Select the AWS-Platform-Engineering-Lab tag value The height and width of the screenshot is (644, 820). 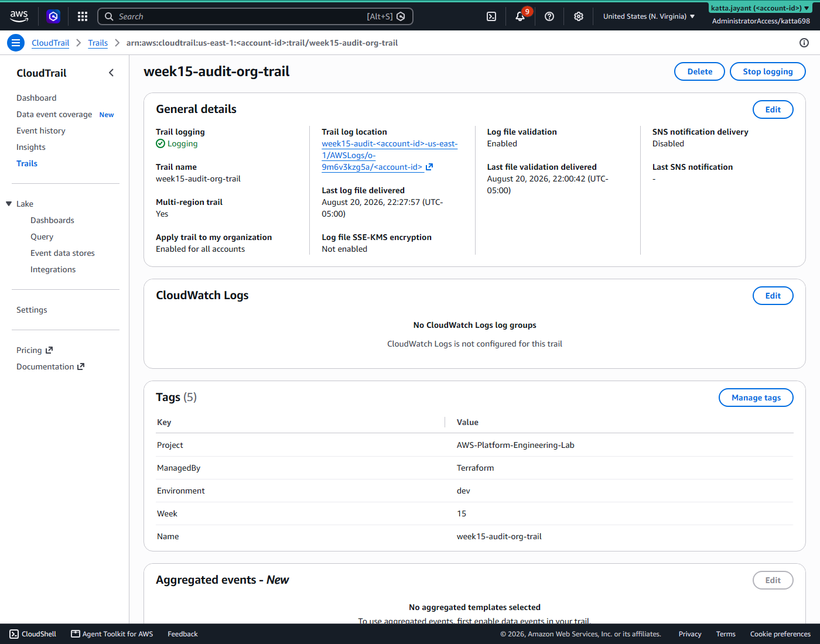[515, 445]
